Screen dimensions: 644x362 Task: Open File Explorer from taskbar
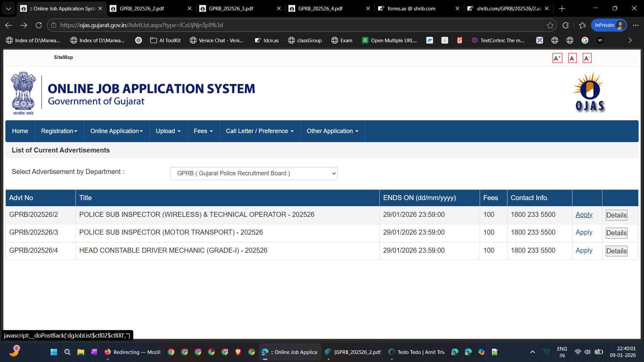tap(80, 352)
